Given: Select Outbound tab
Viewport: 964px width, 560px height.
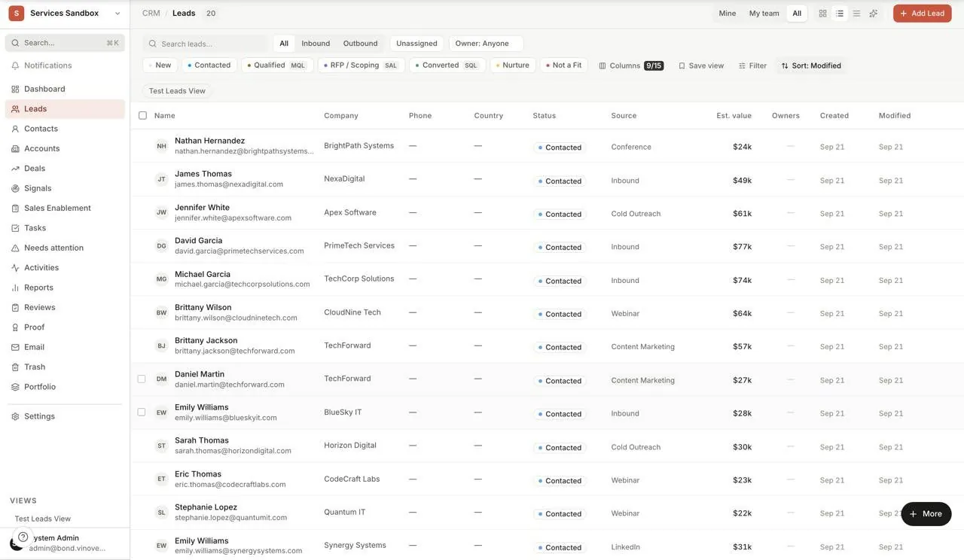Looking at the screenshot, I should tap(361, 44).
